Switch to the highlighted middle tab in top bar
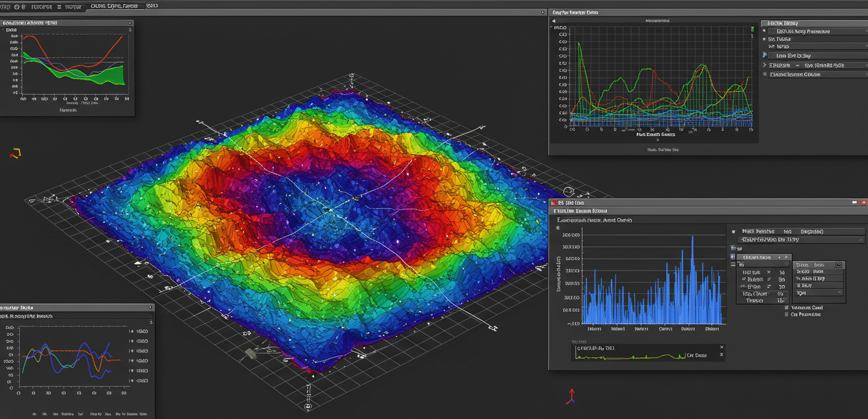This screenshot has width=868, height=419. (x=114, y=6)
